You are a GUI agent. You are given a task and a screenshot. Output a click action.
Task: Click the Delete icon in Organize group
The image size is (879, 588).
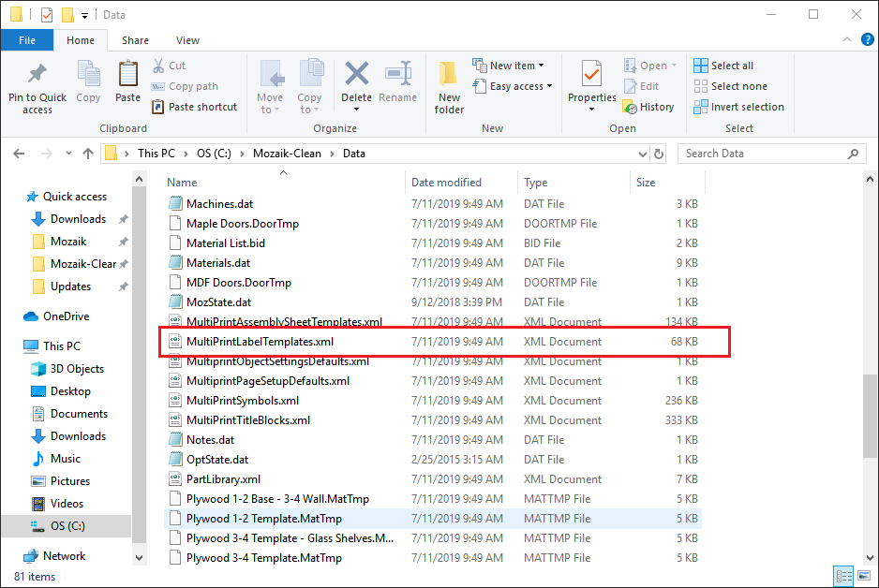coord(356,75)
